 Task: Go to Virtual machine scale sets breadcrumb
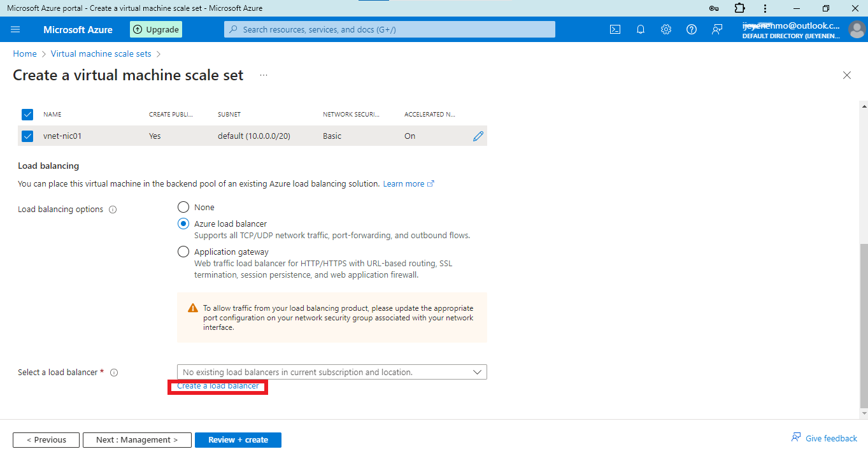(x=101, y=54)
